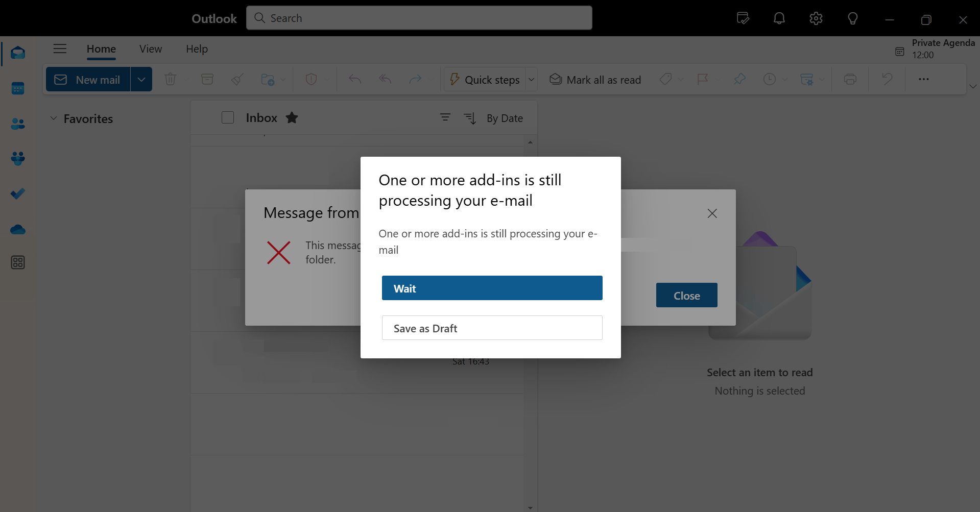The height and width of the screenshot is (512, 980).
Task: Click the Reply all icon
Action: 385,79
